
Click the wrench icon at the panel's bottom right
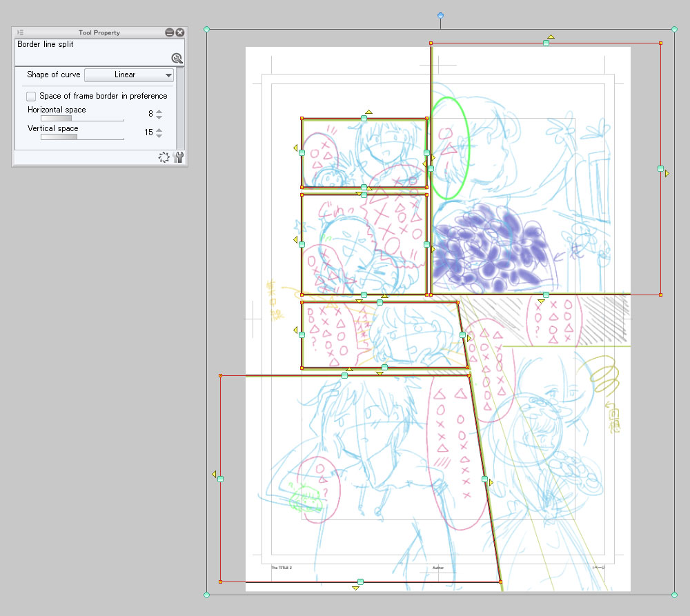[179, 157]
